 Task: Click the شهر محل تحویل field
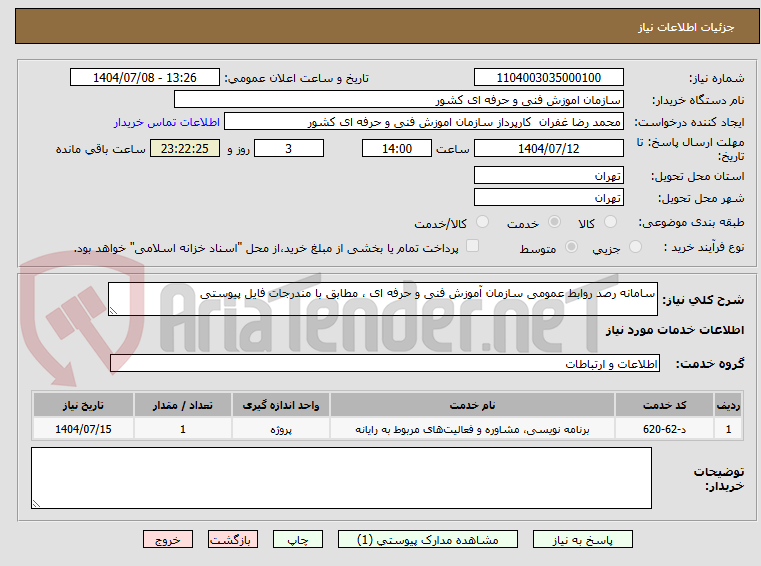(548, 198)
